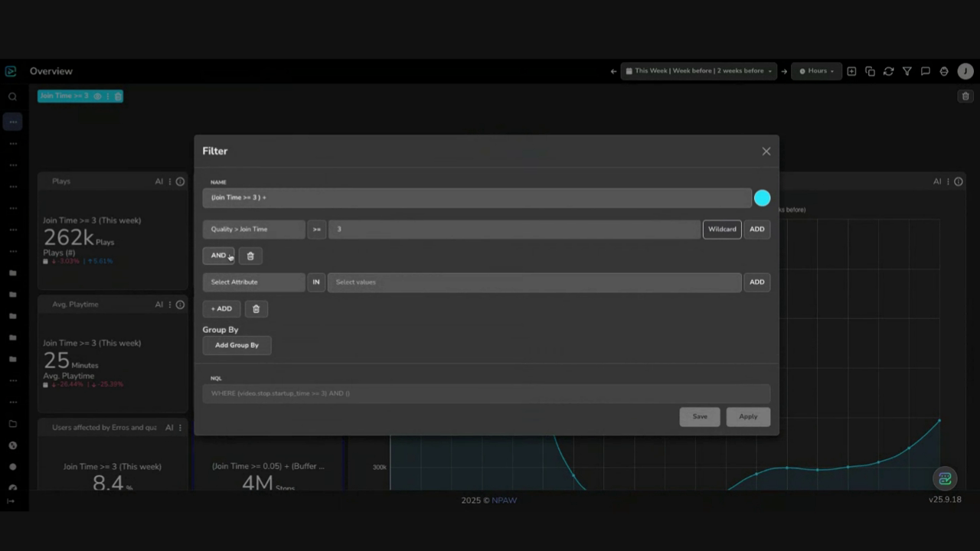980x551 pixels.
Task: Click the + ADD condition button
Action: coord(221,309)
